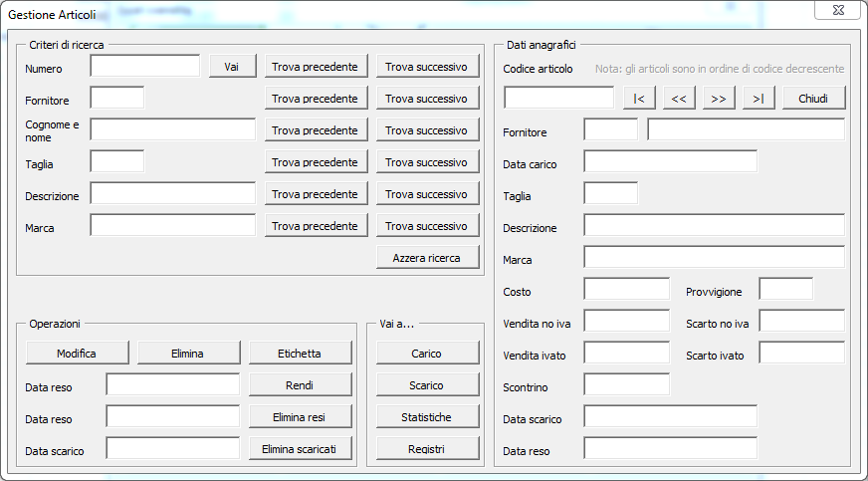Image resolution: width=868 pixels, height=481 pixels.
Task: Focus the Numero search field
Action: (x=144, y=66)
